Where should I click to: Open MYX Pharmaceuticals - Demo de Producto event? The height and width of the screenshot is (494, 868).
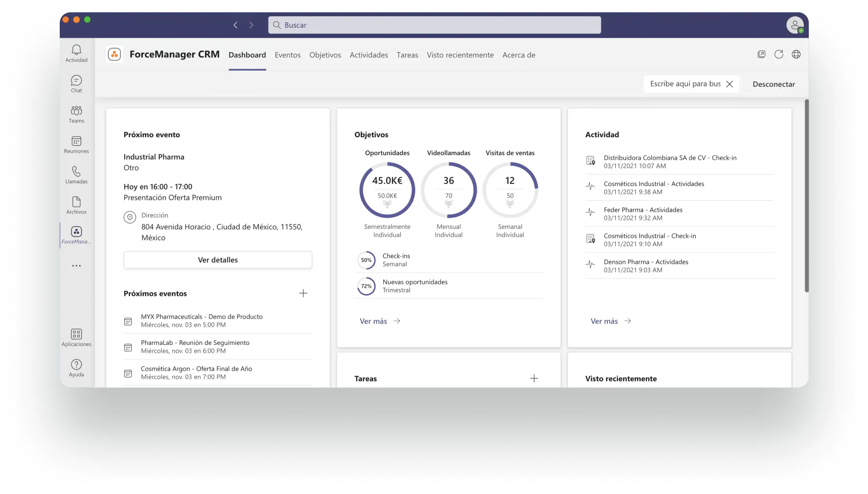click(x=218, y=320)
